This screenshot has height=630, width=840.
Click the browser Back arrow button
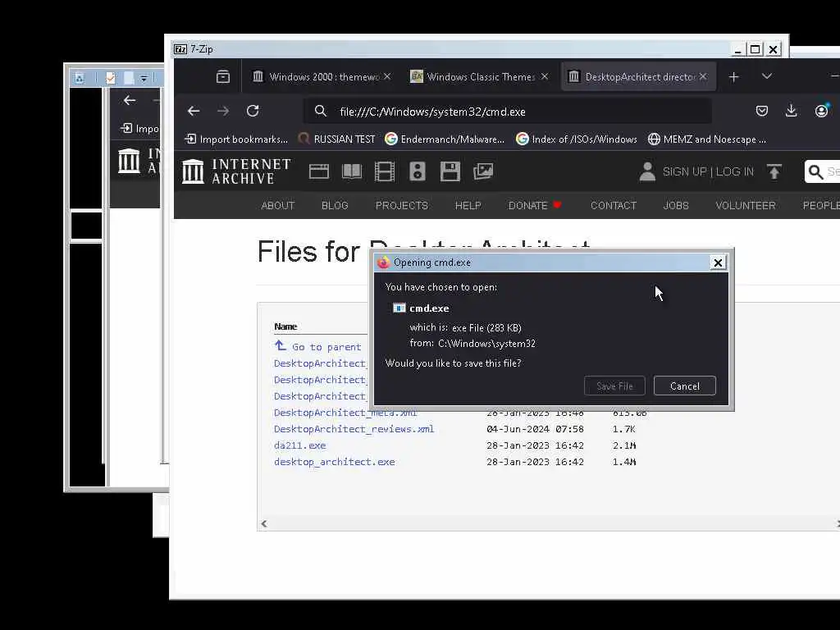pyautogui.click(x=194, y=111)
